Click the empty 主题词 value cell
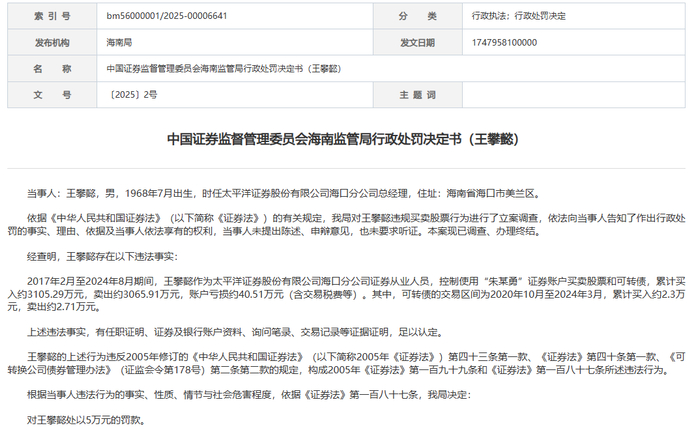Viewport: 700px width, 430px height. 574,95
